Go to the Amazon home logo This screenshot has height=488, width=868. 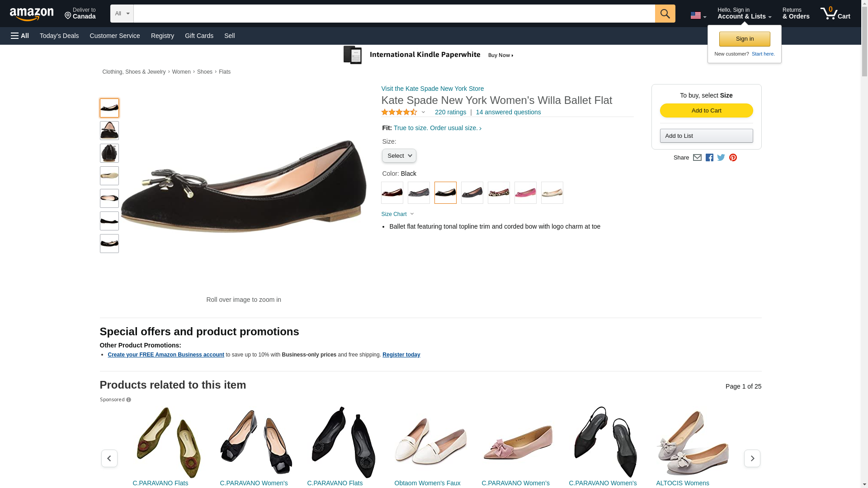coord(32,14)
